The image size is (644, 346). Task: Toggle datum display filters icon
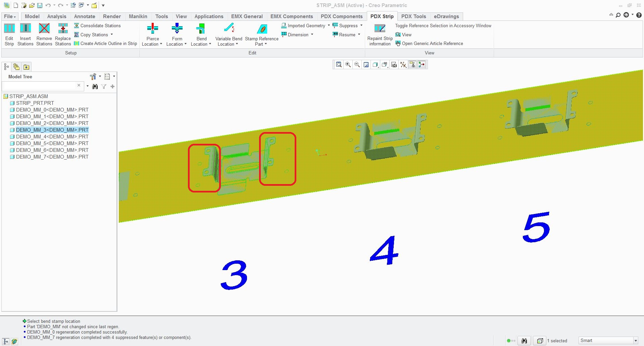pyautogui.click(x=403, y=64)
